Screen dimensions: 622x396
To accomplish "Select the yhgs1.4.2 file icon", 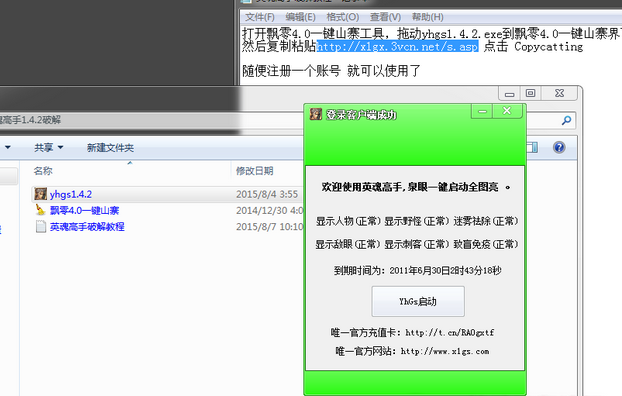I will pyautogui.click(x=40, y=194).
